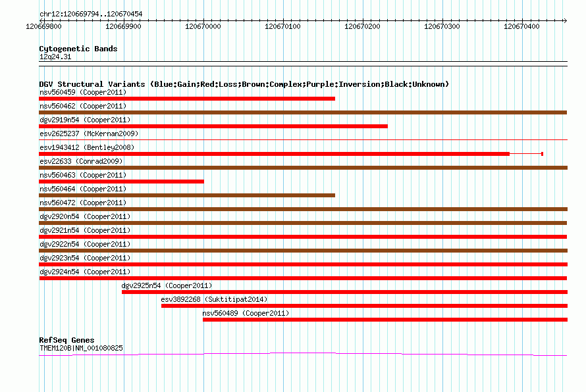Select the red esv1943412 variant bar
Viewport: 586px width, 392px height.
291,154
